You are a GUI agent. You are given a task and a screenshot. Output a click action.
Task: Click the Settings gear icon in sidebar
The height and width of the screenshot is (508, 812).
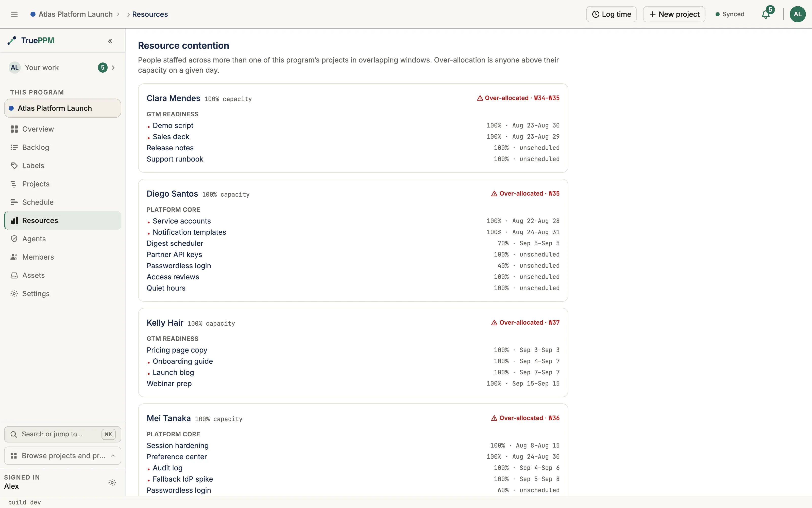14,294
